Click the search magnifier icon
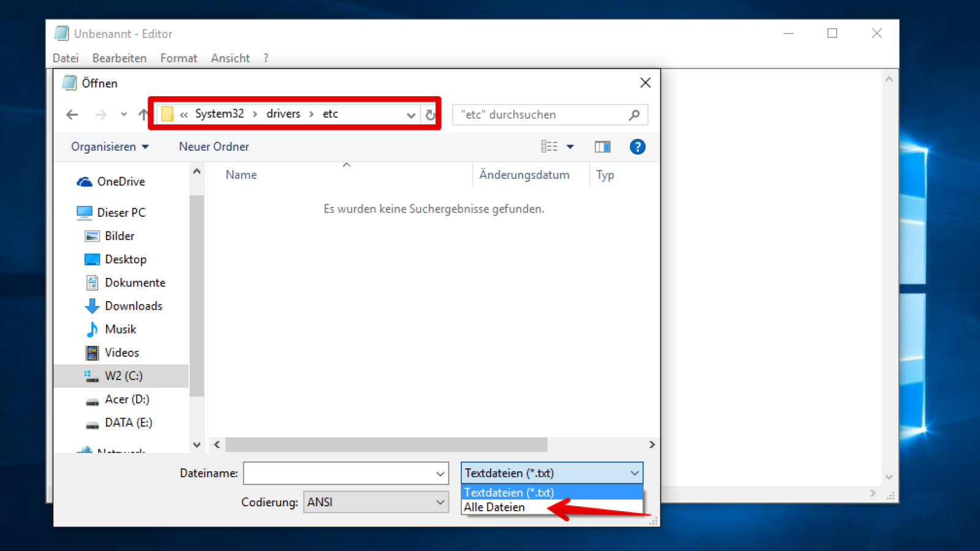Viewport: 980px width, 551px height. tap(635, 114)
